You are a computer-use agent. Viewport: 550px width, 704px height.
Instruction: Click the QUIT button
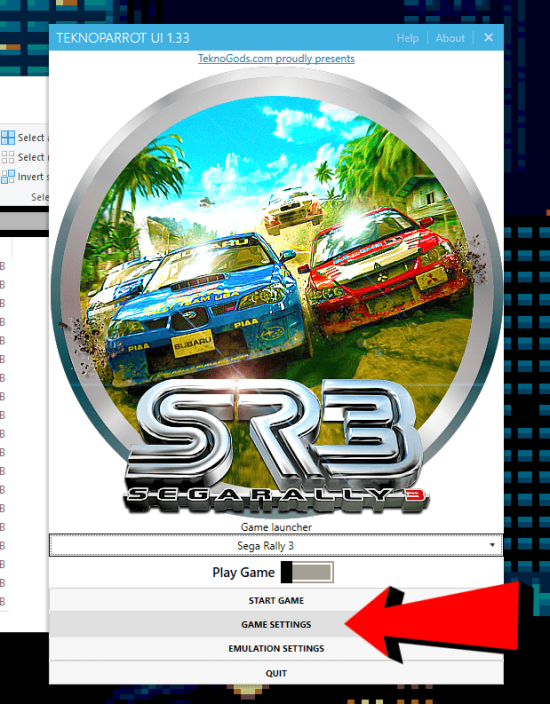(276, 673)
